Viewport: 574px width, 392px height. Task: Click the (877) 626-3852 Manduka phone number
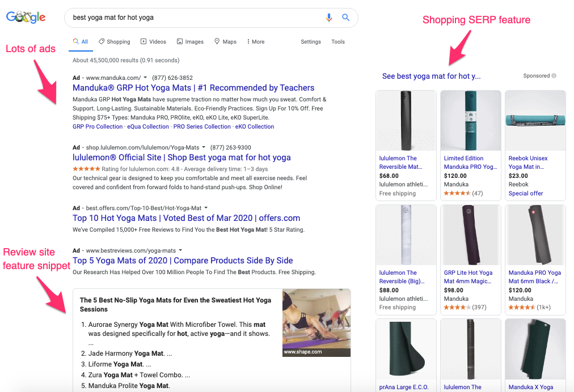172,78
